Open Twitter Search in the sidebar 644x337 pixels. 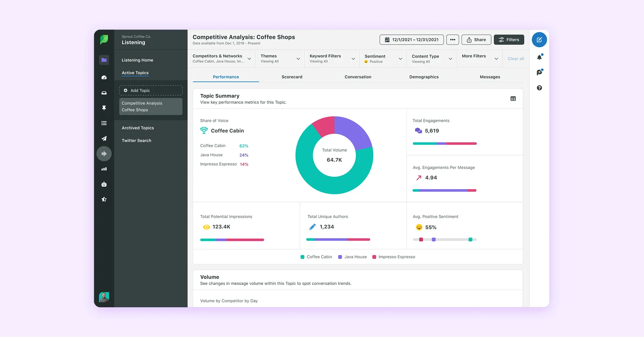coord(136,140)
